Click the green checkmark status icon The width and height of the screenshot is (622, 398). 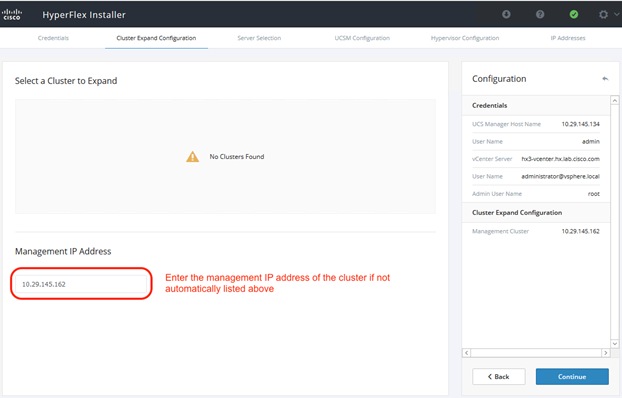click(x=574, y=14)
